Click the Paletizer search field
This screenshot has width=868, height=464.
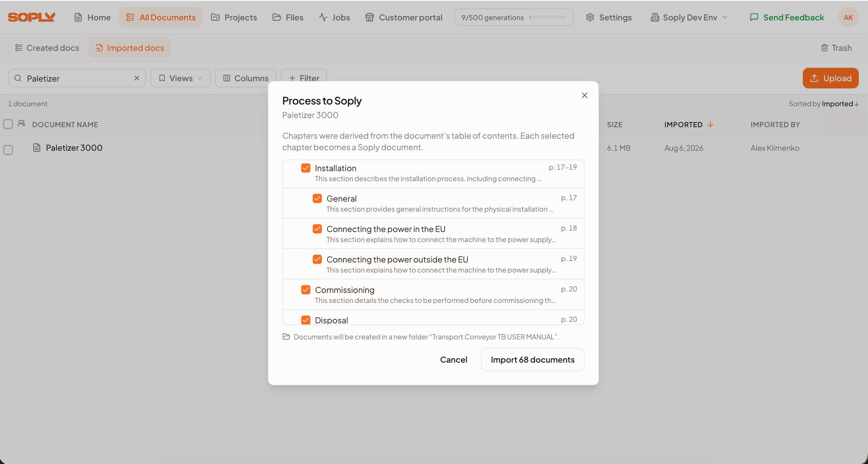(x=77, y=78)
